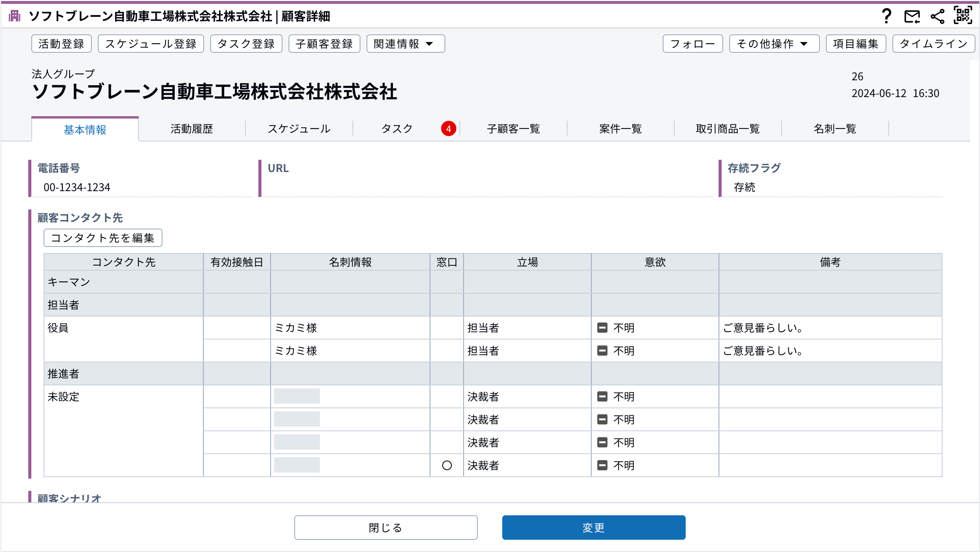Click the 有効接触日 column header
The height and width of the screenshot is (552, 980).
click(x=237, y=262)
